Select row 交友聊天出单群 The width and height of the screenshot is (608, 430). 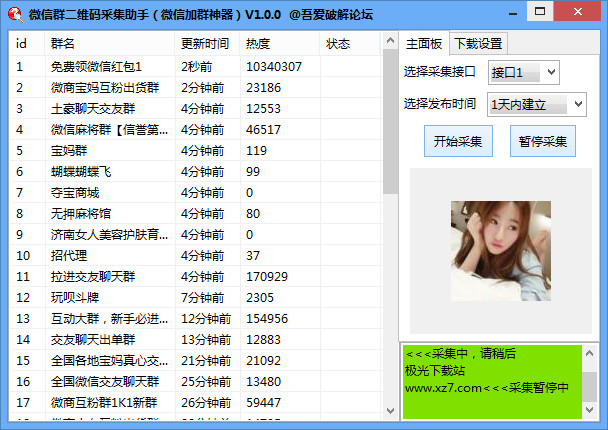(x=195, y=340)
